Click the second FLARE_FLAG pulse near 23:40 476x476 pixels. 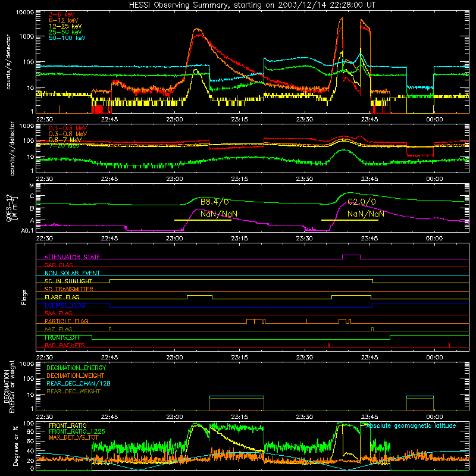click(x=351, y=296)
